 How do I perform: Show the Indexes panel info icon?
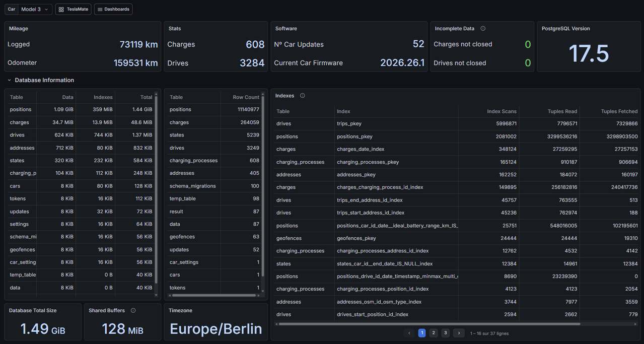303,96
